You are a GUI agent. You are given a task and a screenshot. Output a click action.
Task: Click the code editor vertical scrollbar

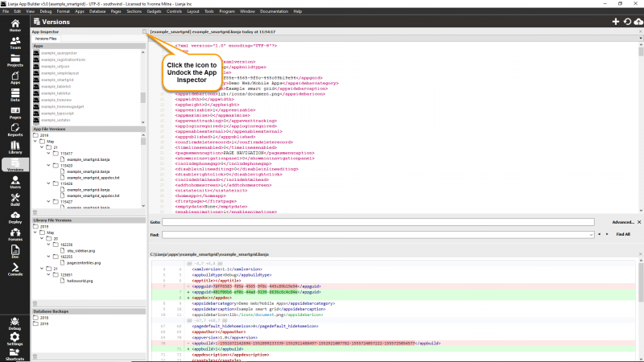tap(641, 127)
